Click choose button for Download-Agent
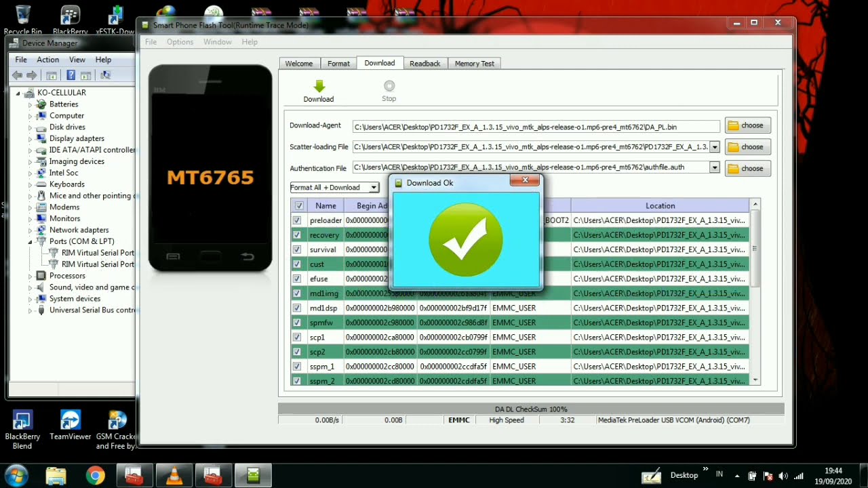 coord(747,125)
